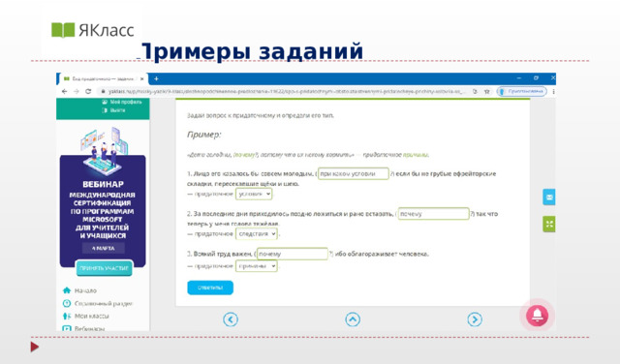Click 'Выйти' to log out
Viewport: 620px width, 364px height.
(x=114, y=110)
